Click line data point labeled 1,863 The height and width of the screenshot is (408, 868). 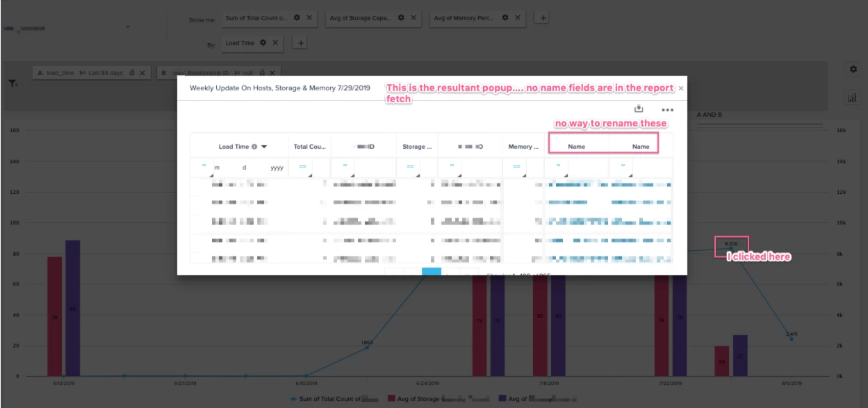tap(367, 347)
